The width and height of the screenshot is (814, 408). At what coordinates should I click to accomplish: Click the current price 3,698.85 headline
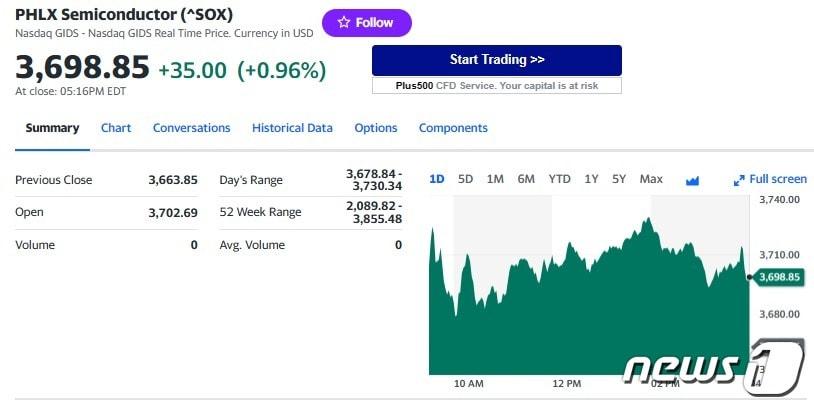pos(82,68)
